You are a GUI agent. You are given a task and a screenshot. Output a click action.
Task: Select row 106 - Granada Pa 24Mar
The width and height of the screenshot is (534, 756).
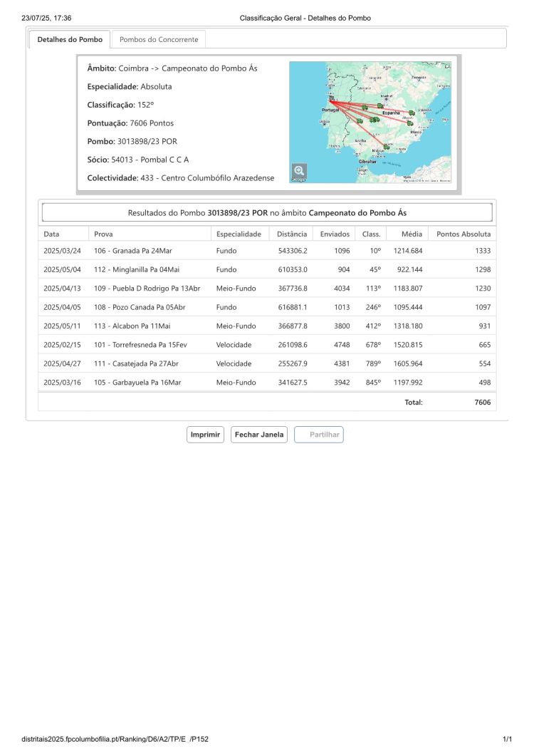[x=267, y=251]
